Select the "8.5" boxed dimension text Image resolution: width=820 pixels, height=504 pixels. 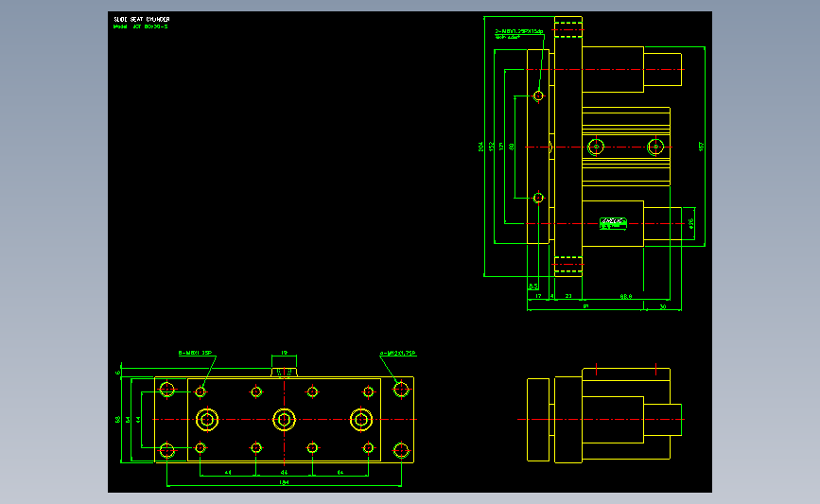[532, 286]
